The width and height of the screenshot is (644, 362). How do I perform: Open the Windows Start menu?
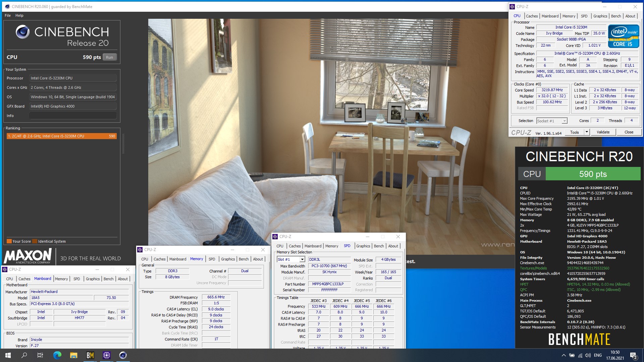(8, 355)
